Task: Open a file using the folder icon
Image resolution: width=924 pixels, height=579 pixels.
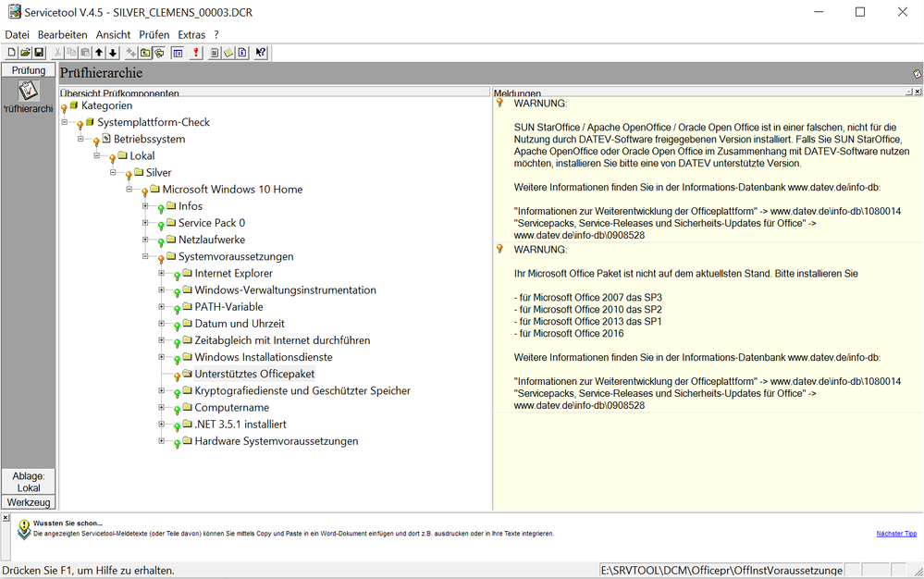Action: click(x=25, y=53)
